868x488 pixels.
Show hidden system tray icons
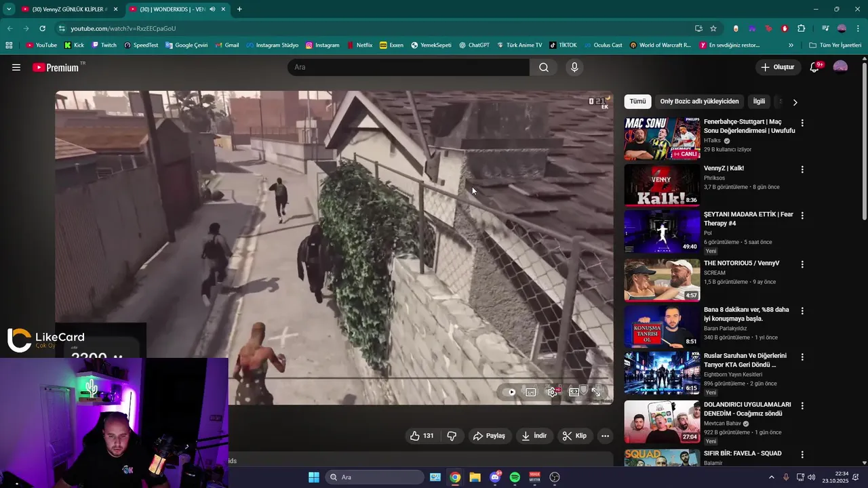tap(771, 477)
